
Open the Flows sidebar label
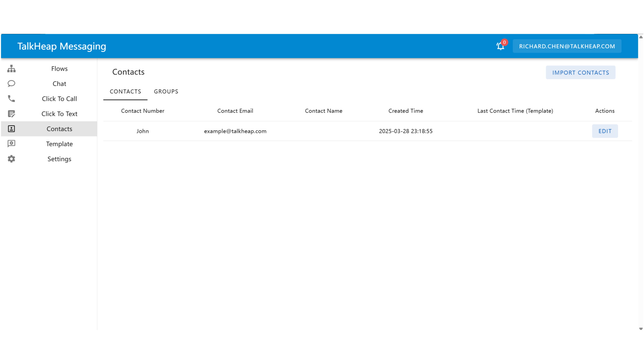(59, 68)
